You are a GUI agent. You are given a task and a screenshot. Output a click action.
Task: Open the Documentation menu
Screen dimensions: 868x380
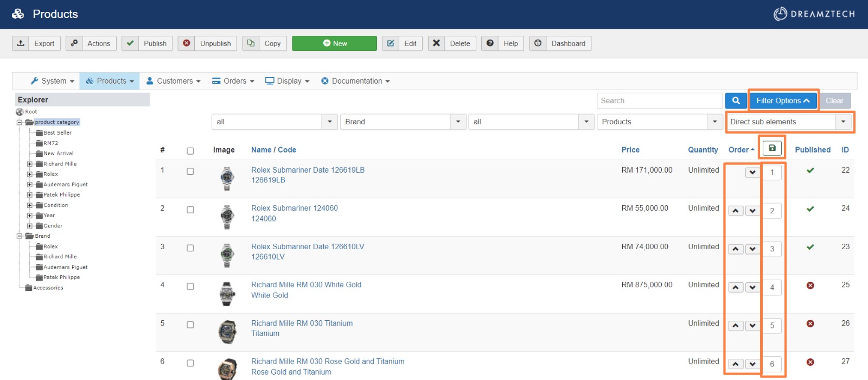pos(356,81)
